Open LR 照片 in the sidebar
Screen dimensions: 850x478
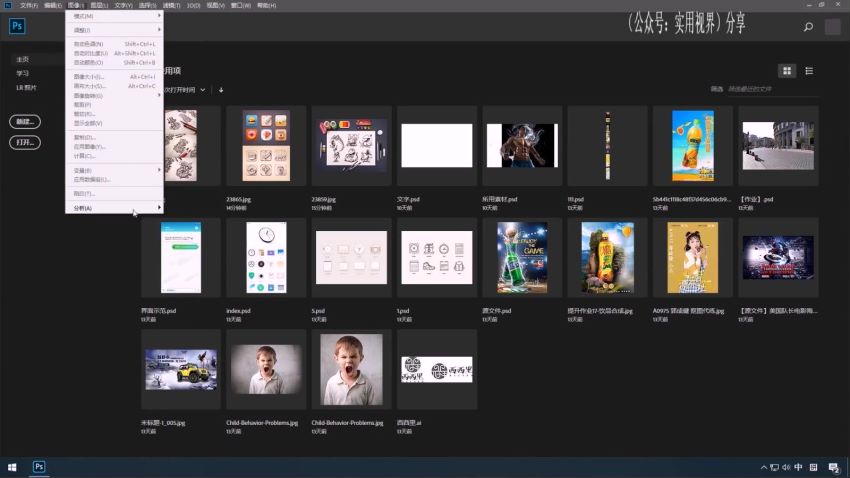pyautogui.click(x=27, y=87)
